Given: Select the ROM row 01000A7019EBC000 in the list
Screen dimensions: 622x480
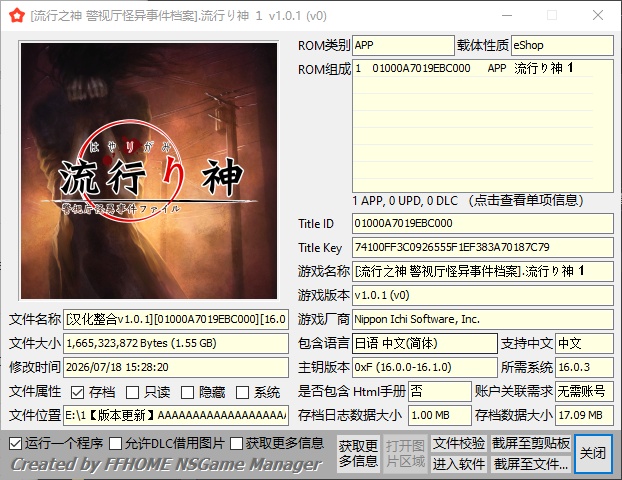Looking at the screenshot, I should coord(472,68).
